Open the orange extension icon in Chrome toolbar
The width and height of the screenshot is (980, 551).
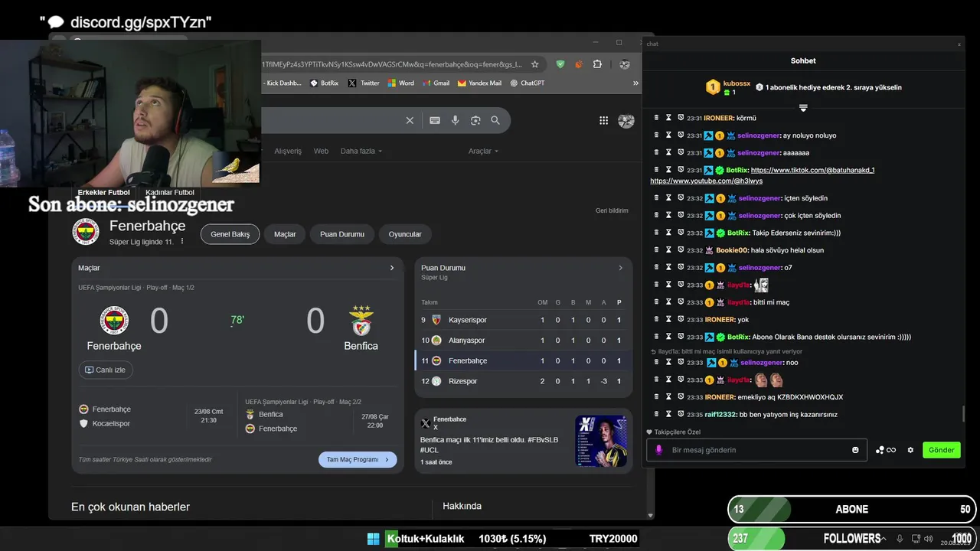tap(579, 64)
